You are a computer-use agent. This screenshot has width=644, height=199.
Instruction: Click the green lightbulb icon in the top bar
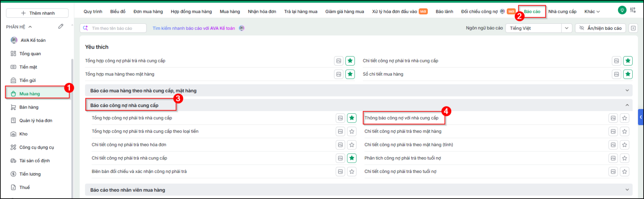(622, 10)
